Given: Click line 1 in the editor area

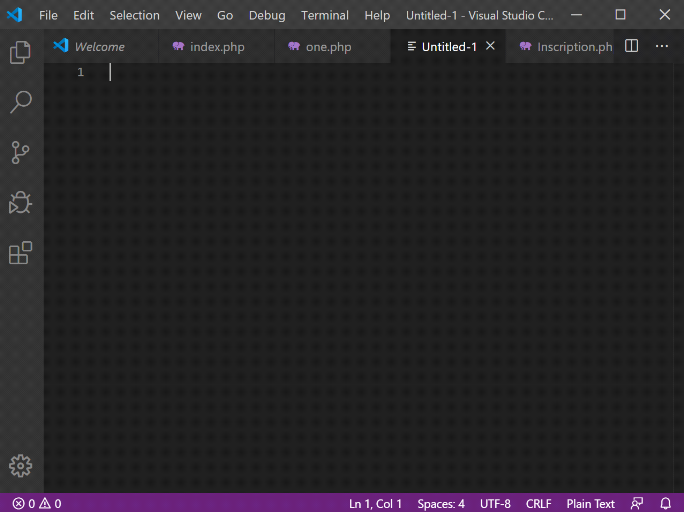Looking at the screenshot, I should [x=300, y=72].
